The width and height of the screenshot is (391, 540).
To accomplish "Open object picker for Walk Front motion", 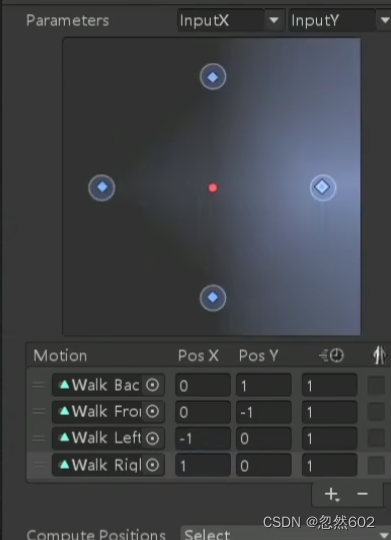I will [x=152, y=412].
